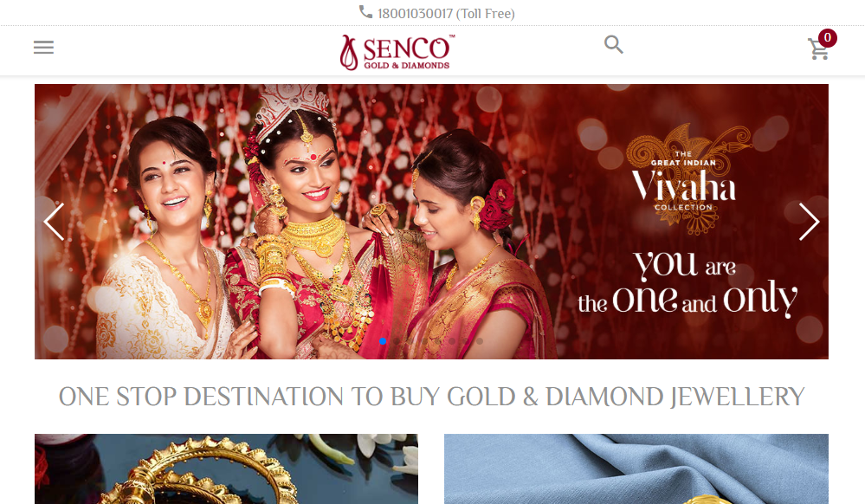Jump to the second carousel dot

pyautogui.click(x=396, y=341)
